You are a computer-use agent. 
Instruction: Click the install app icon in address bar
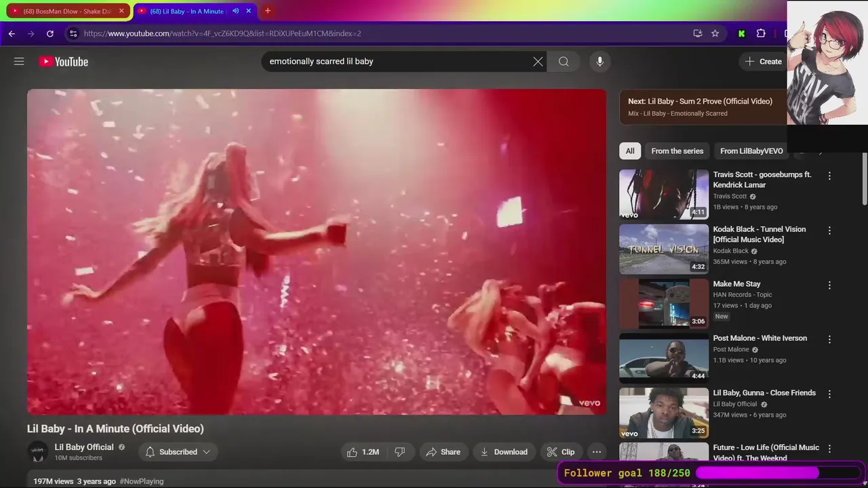698,33
